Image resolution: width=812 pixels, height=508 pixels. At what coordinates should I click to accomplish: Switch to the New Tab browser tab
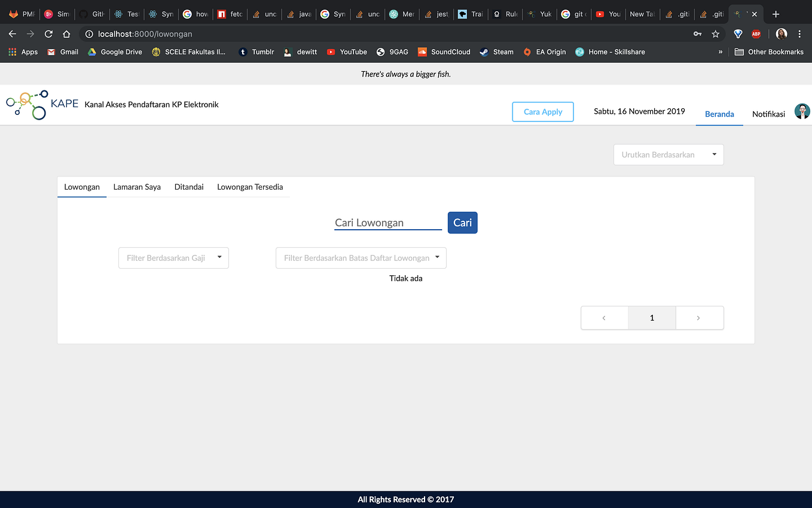[x=642, y=14]
